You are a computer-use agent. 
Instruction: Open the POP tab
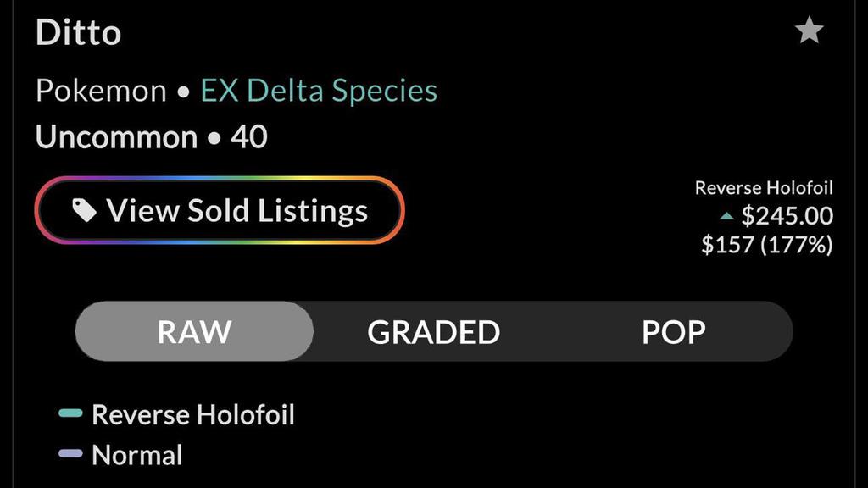(x=673, y=331)
